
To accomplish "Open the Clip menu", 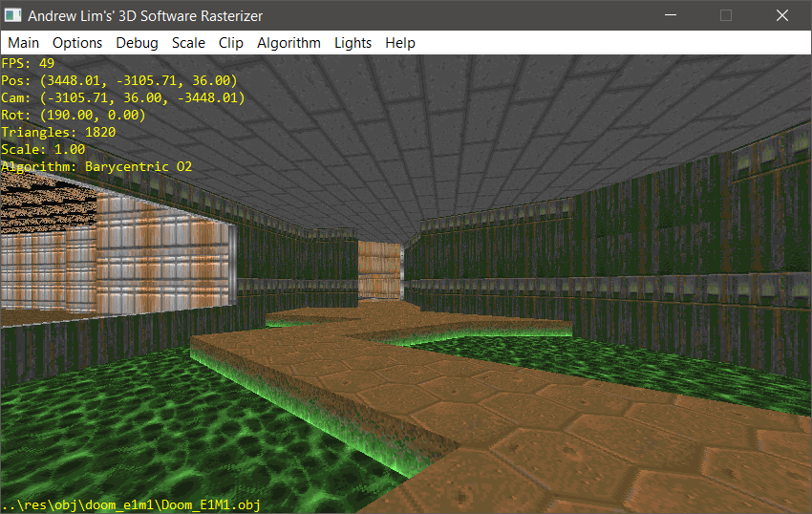I will [230, 43].
